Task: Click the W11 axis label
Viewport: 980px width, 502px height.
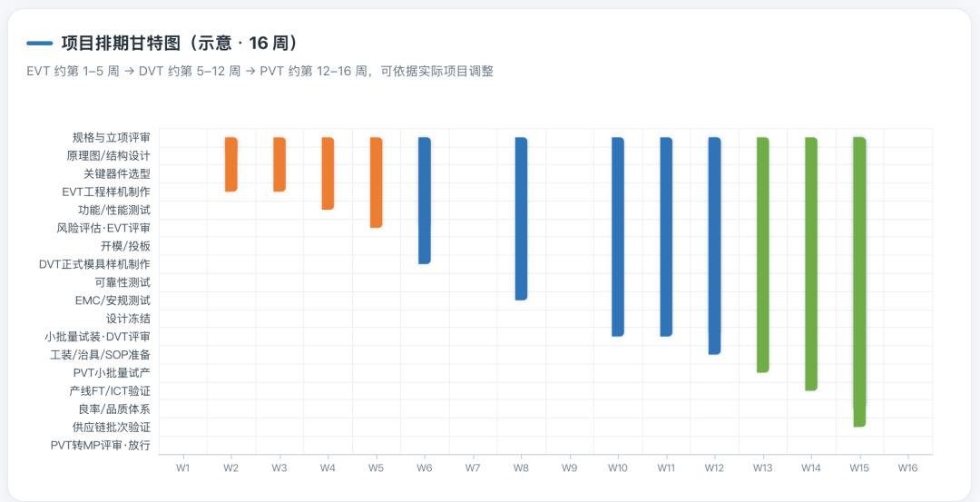Action: tap(666, 467)
